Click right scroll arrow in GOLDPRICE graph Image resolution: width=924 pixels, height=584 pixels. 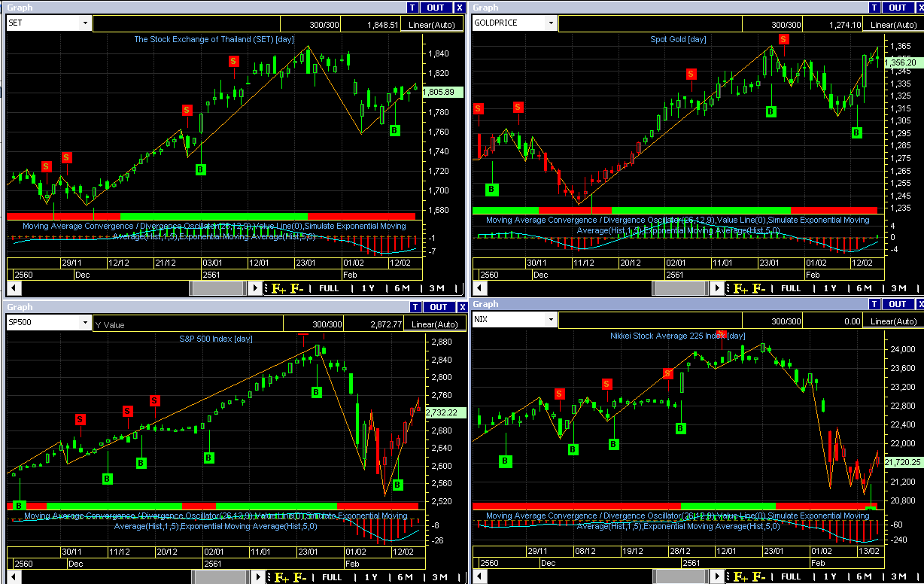click(x=719, y=288)
